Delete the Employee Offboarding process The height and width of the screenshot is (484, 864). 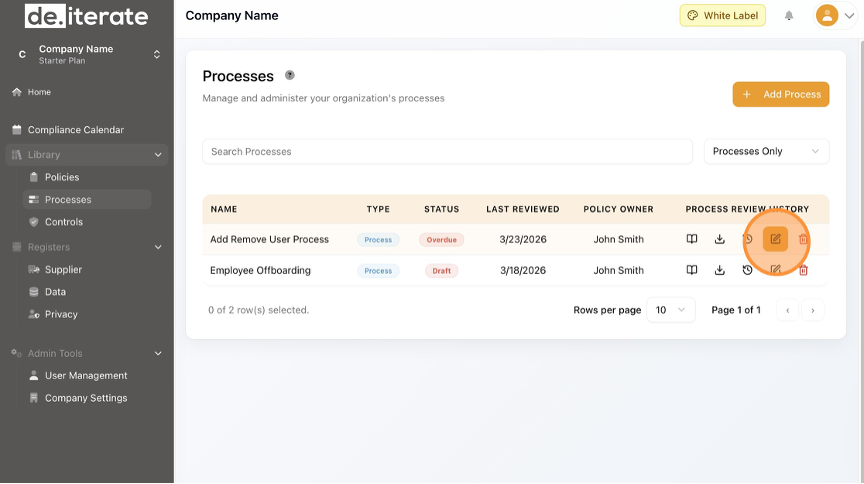[803, 270]
